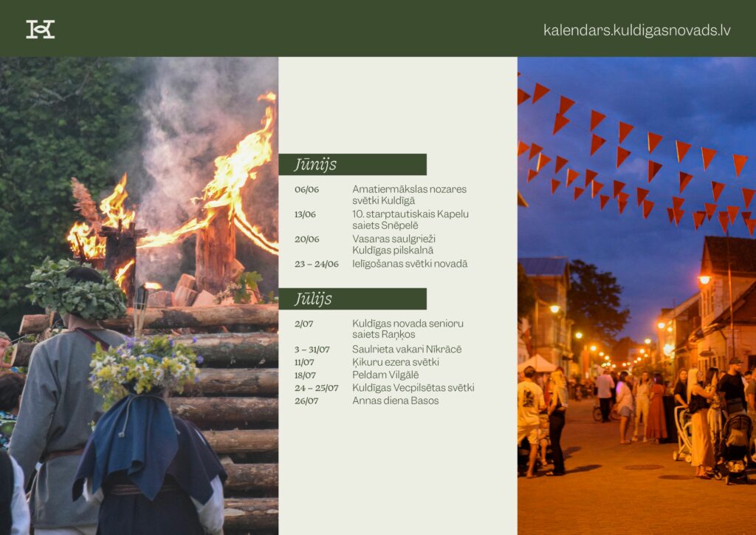Open the kalendars.kuldigasnovads.lv link

[636, 30]
